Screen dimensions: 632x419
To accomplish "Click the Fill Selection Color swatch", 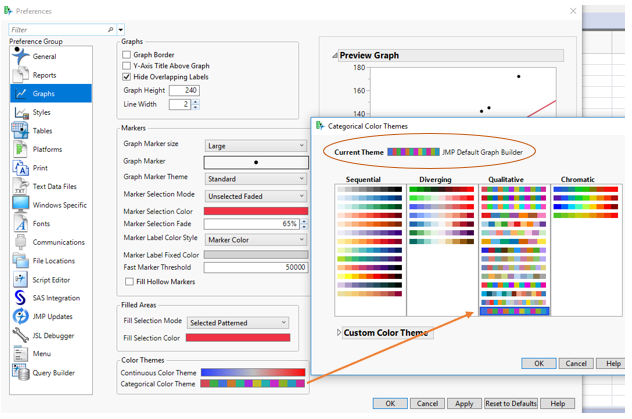I will point(238,338).
